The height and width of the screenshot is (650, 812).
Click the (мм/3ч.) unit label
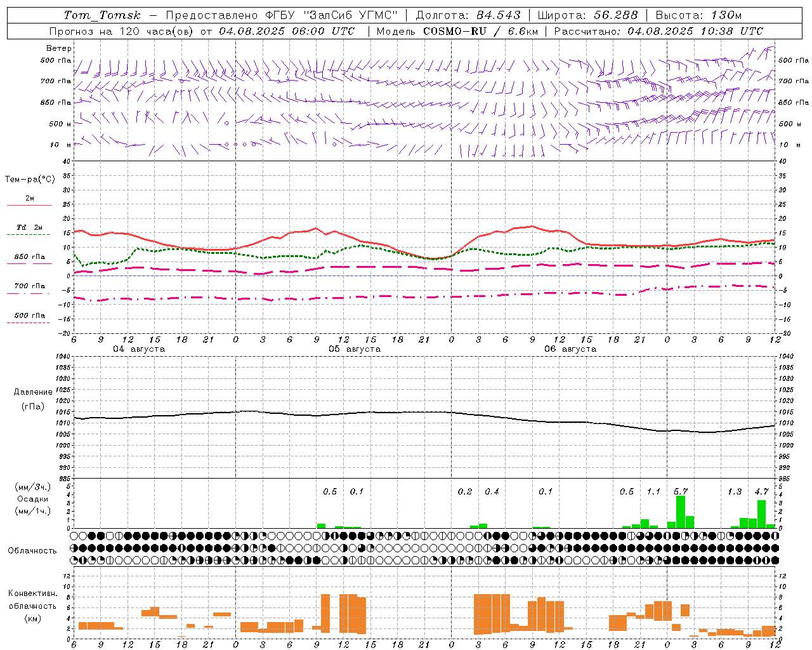pyautogui.click(x=33, y=487)
